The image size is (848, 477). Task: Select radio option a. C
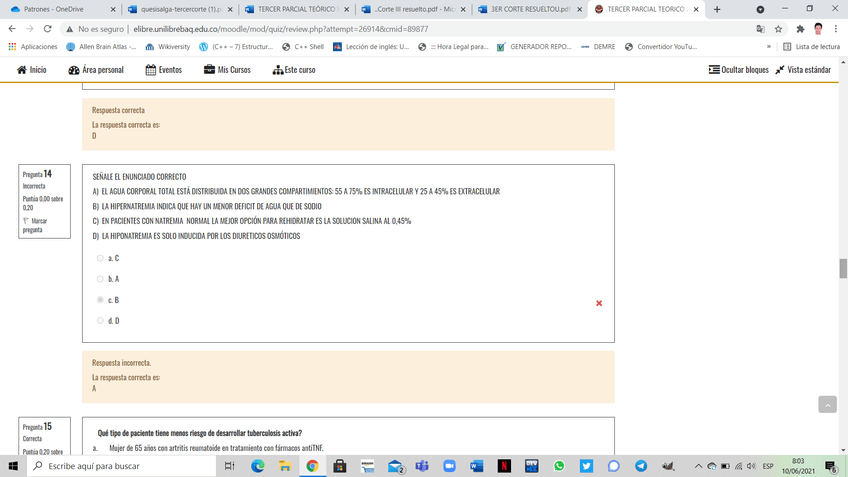(100, 259)
